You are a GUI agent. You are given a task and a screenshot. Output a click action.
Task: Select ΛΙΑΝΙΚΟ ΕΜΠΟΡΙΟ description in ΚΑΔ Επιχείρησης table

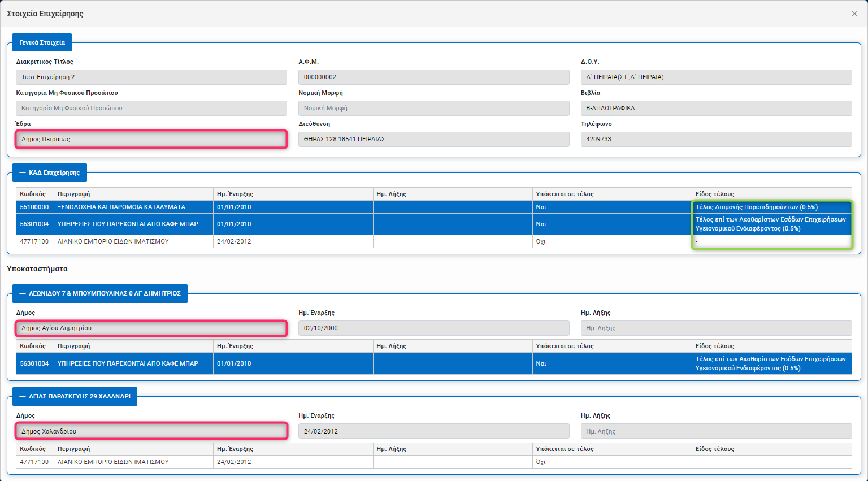[133, 241]
